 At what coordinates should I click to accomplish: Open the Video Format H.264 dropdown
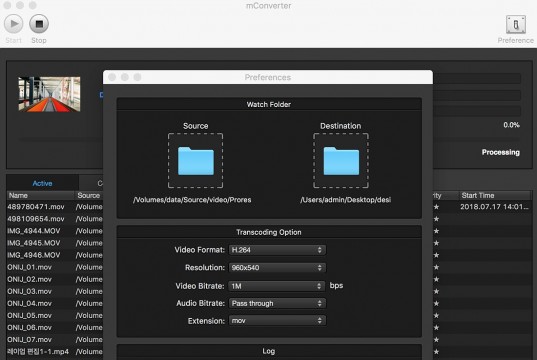pyautogui.click(x=277, y=250)
